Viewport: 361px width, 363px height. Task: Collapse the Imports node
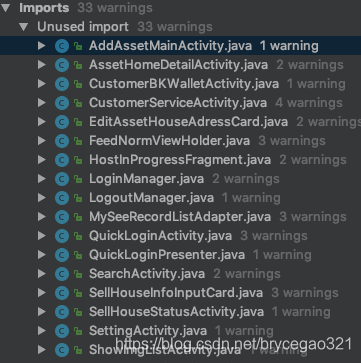click(x=6, y=8)
